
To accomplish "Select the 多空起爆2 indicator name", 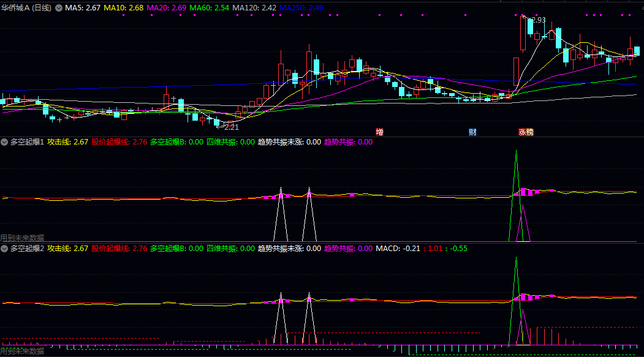I will [x=27, y=249].
